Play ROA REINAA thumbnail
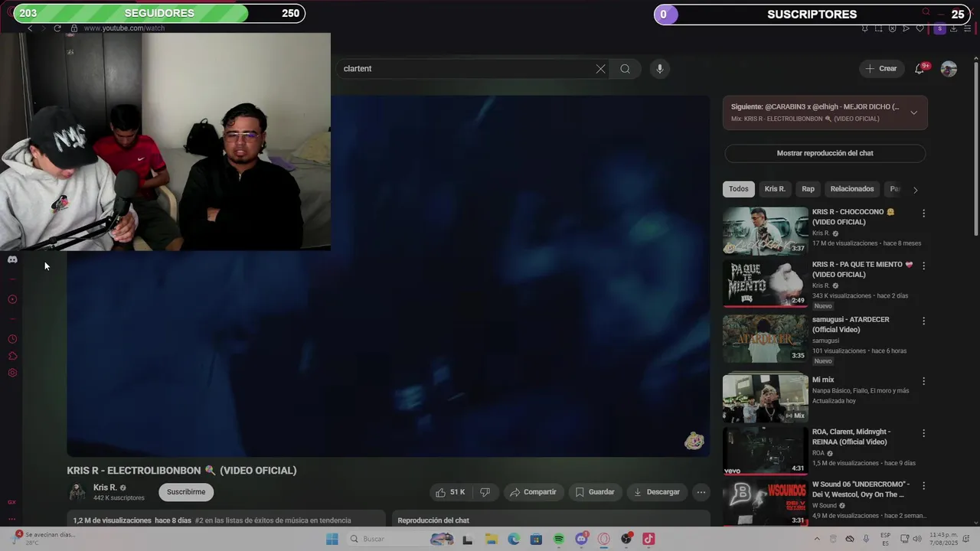The height and width of the screenshot is (551, 980). pos(765,451)
